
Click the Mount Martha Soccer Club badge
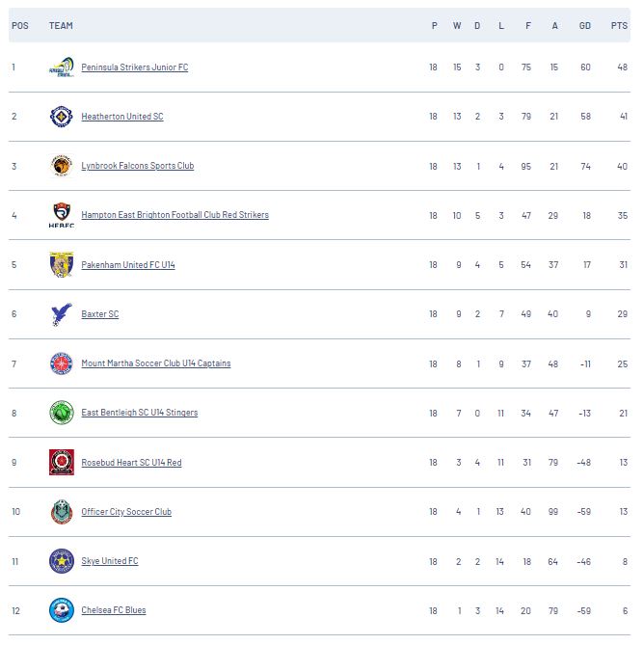point(62,363)
